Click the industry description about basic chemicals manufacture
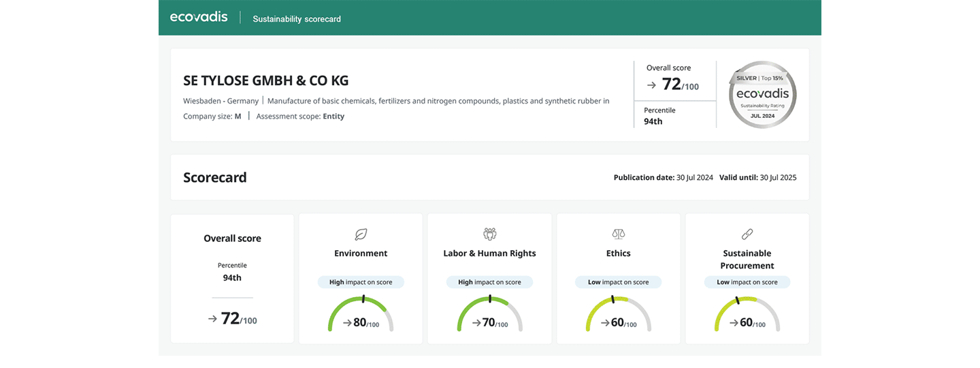This screenshot has width=980, height=368. click(x=438, y=101)
